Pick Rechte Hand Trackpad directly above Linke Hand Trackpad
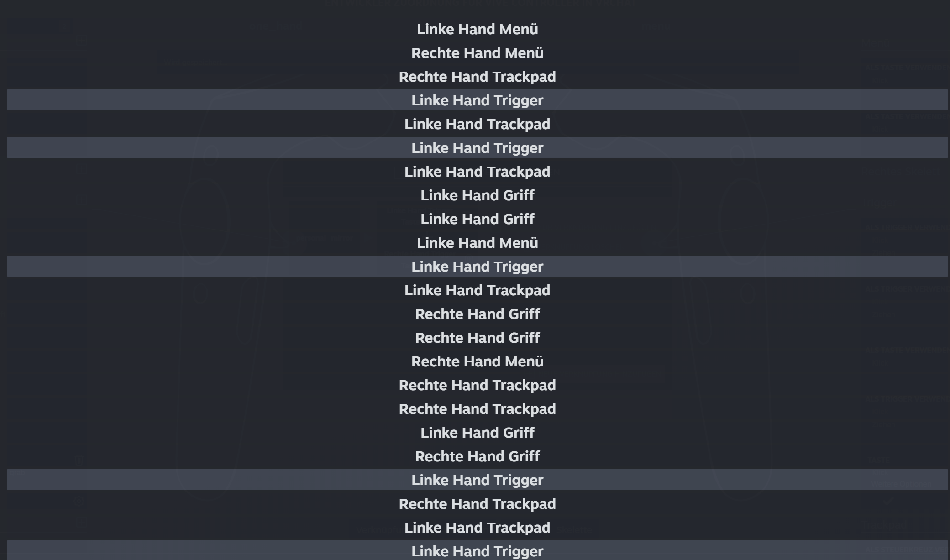The image size is (950, 560). (x=477, y=504)
